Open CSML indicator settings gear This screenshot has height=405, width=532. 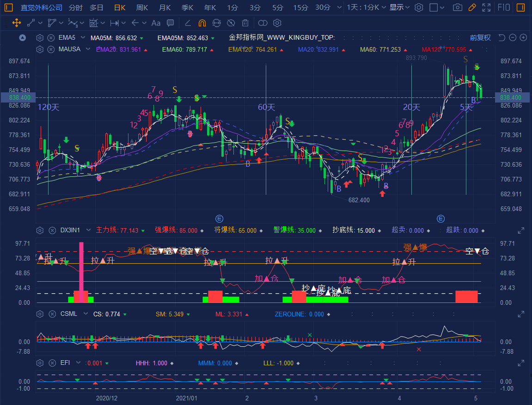pyautogui.click(x=40, y=314)
